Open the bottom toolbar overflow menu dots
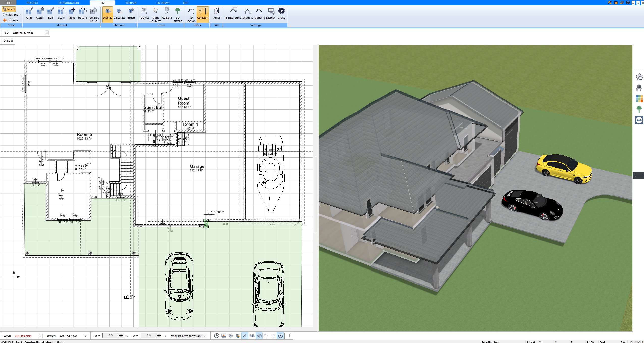Viewport: 644px width, 343px height. point(290,336)
